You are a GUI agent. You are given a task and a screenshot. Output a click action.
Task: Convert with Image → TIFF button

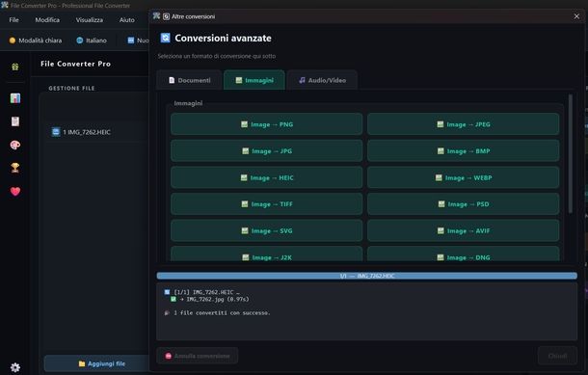point(267,204)
